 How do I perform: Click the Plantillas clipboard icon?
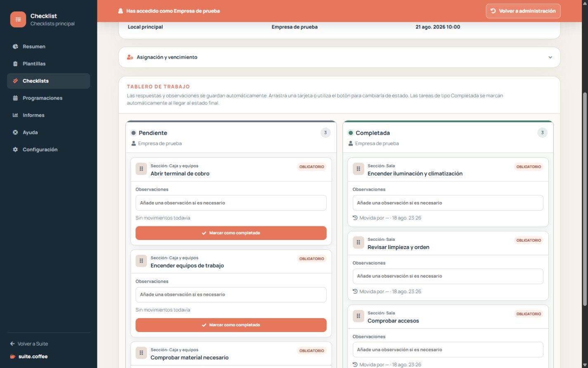point(15,64)
